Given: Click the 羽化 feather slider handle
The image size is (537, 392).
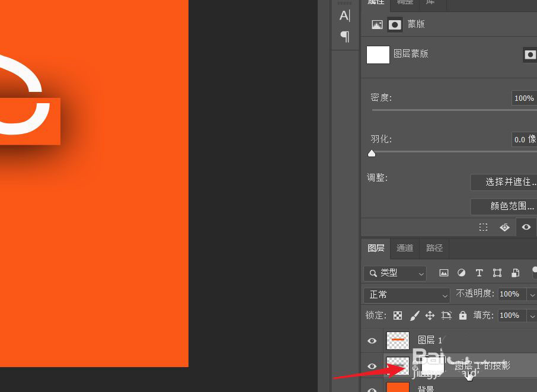Looking at the screenshot, I should pyautogui.click(x=372, y=153).
